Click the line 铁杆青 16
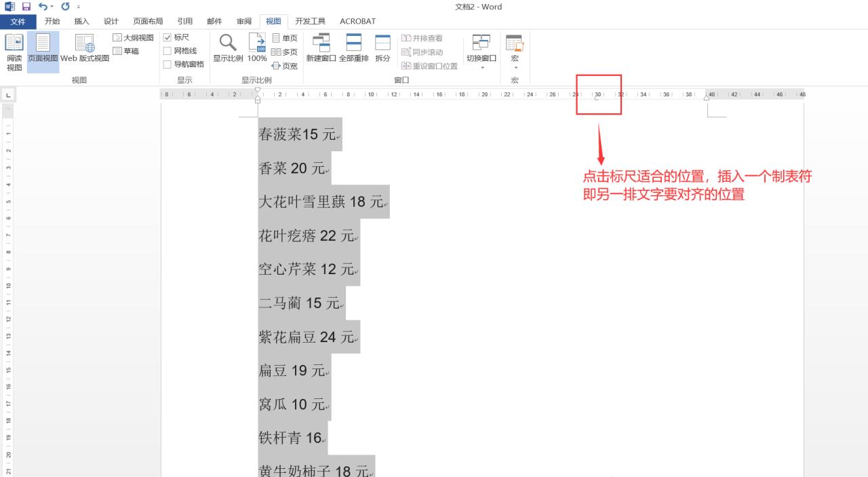868x477 pixels. pyautogui.click(x=292, y=438)
